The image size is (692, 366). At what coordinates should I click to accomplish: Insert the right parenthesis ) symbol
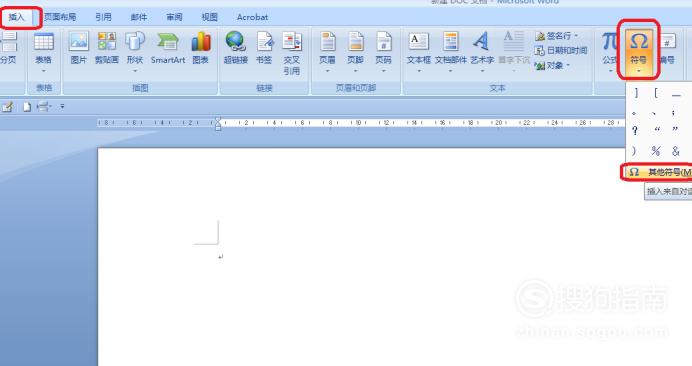(634, 151)
